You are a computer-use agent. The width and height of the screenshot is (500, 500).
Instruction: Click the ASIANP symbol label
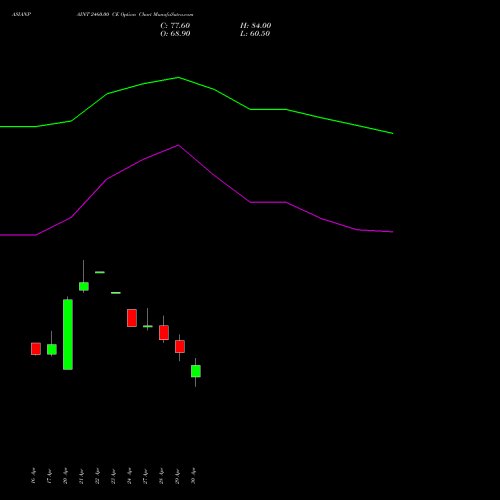[21, 15]
